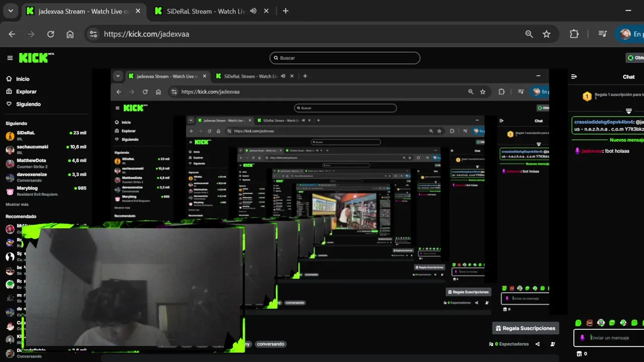
Task: Click Resident Evil Requiem category text
Action: [37, 194]
